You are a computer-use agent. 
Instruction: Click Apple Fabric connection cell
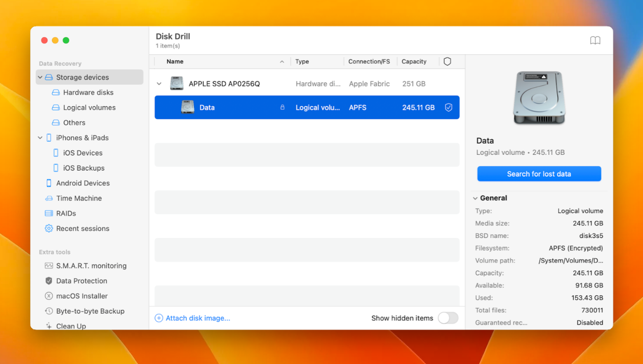[369, 84]
